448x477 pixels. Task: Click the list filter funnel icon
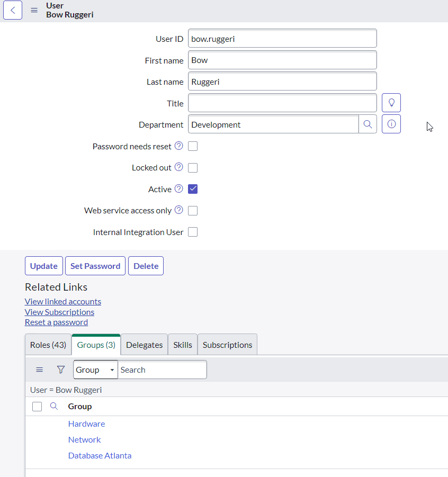[x=60, y=370]
